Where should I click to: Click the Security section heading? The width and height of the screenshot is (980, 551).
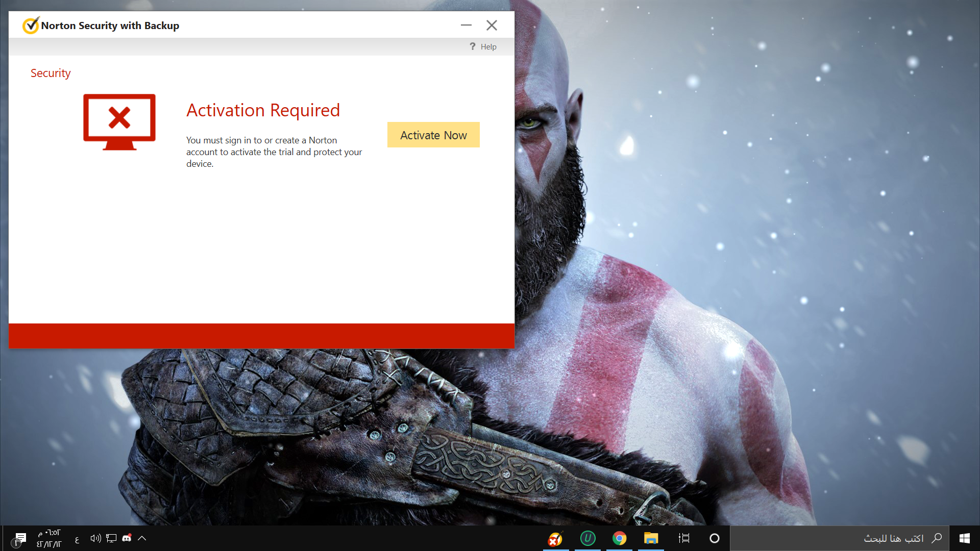click(x=51, y=73)
